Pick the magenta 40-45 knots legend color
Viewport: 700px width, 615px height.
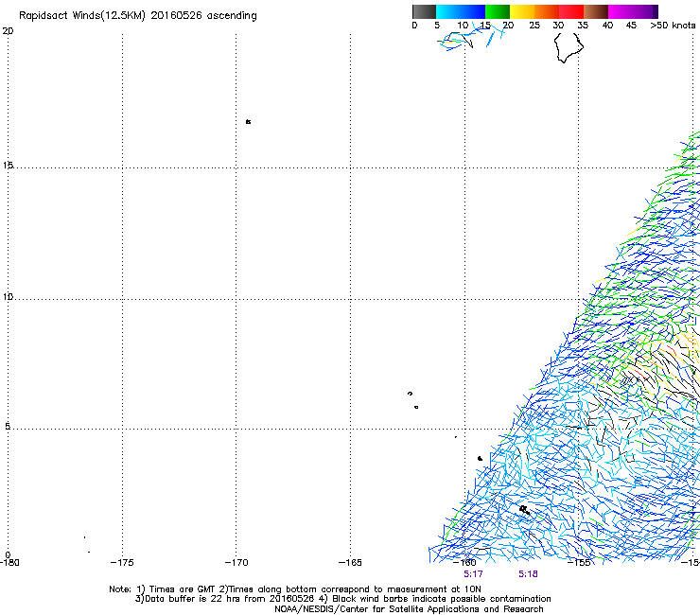point(621,11)
